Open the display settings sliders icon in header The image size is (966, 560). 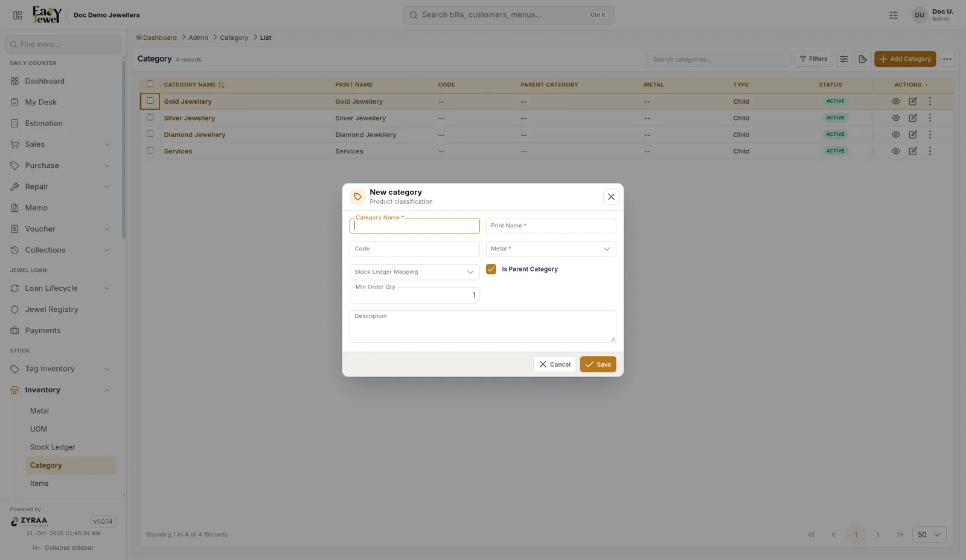[894, 15]
